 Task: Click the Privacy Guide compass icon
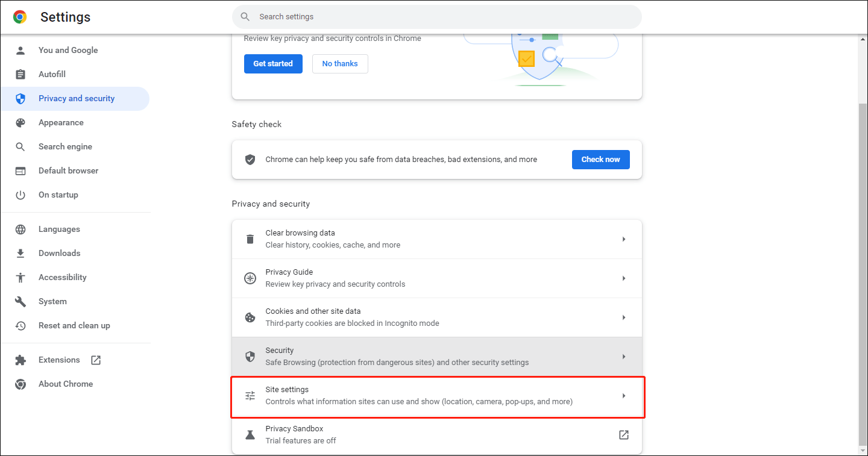250,278
